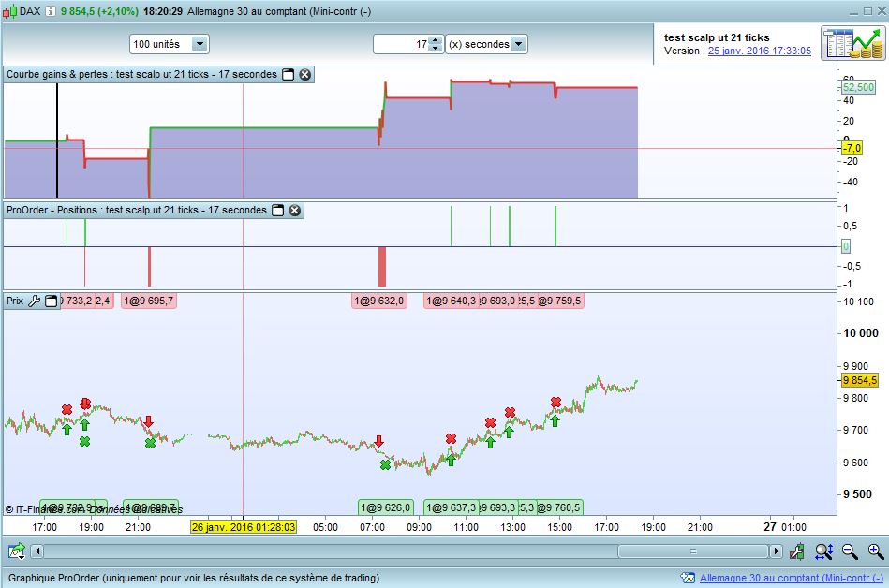Close the ProOrder Positions panel
This screenshot has width=889, height=588.
point(294,211)
